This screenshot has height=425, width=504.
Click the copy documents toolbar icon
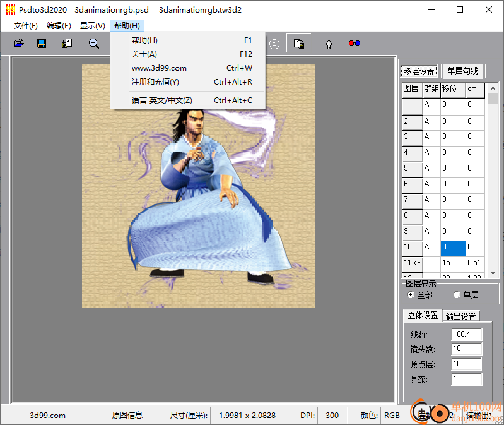point(67,44)
